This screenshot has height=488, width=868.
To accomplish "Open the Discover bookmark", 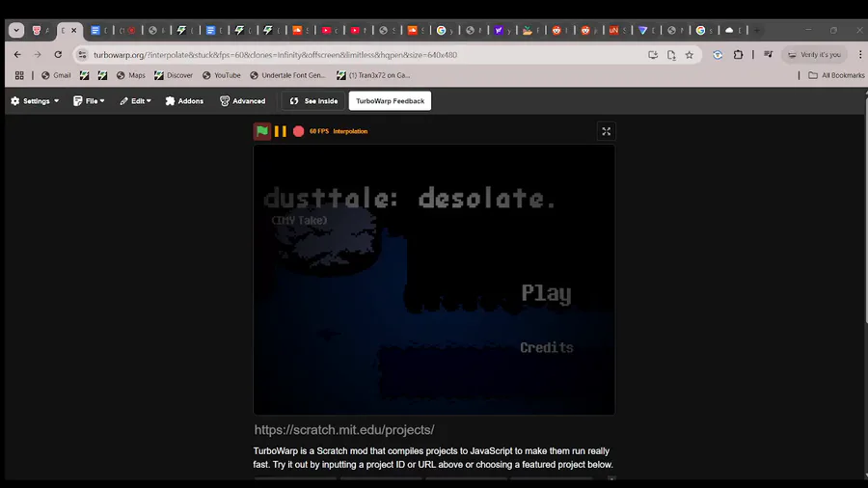I will [174, 75].
